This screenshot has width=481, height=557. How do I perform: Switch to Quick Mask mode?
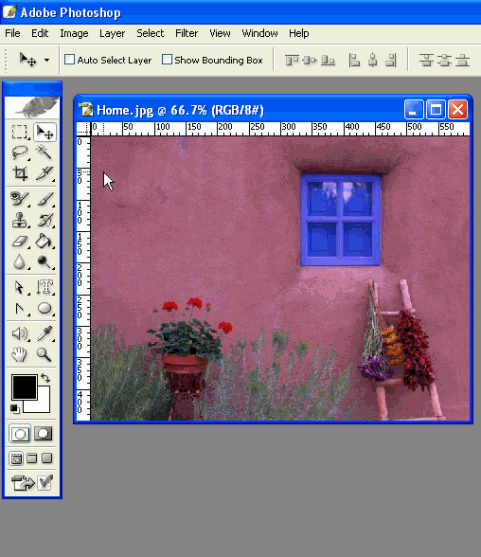coord(43,433)
